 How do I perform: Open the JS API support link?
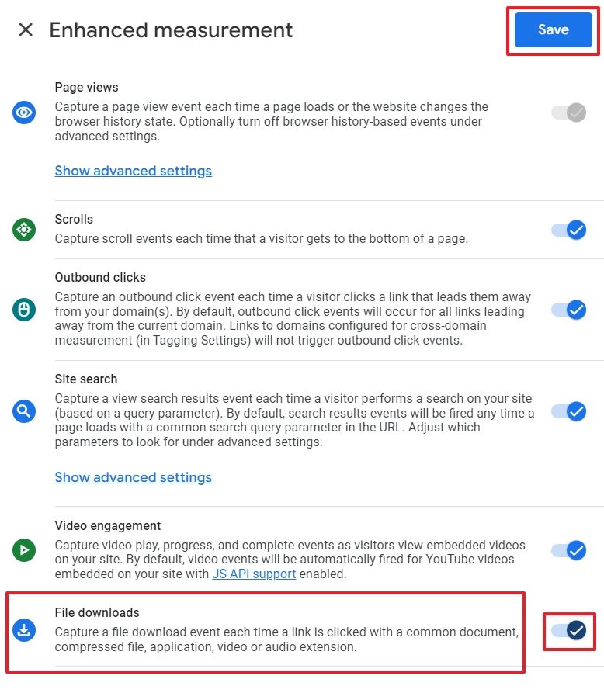254,574
